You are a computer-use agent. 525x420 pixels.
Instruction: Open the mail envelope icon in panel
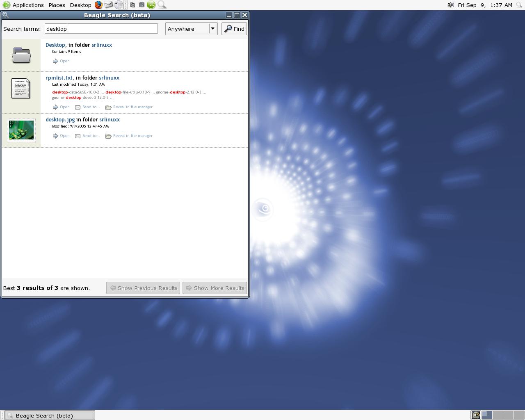tap(109, 5)
